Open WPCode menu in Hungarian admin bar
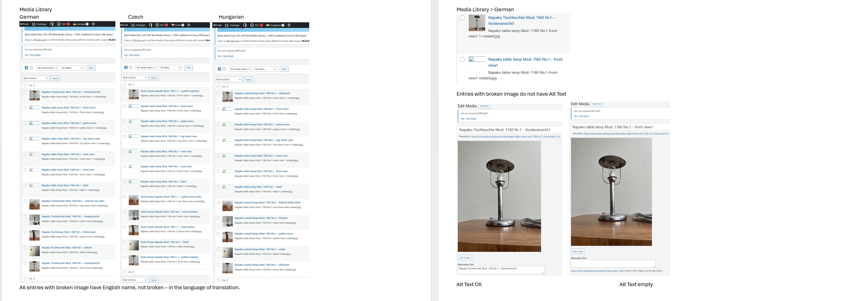This screenshot has width=868, height=301. tap(217, 25)
